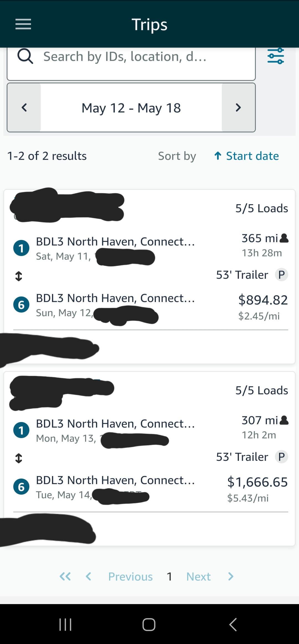
Task: Open the hamburger navigation menu
Action: tap(23, 24)
